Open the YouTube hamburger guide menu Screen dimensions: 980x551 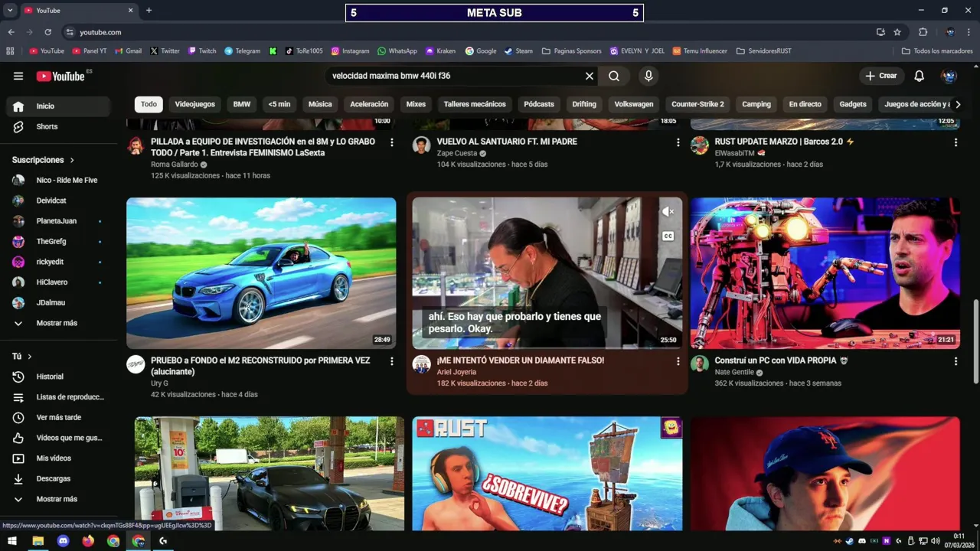tap(18, 76)
